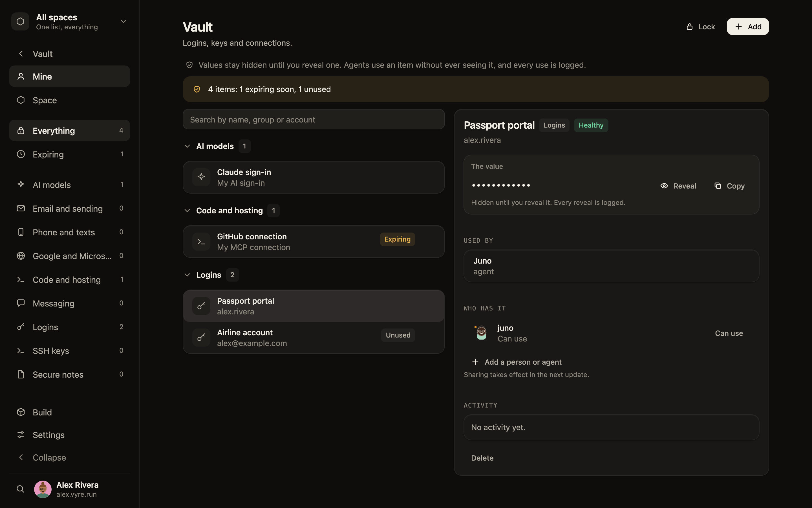Select the Airline account login
Screen dimensions: 812x508
[314, 337]
